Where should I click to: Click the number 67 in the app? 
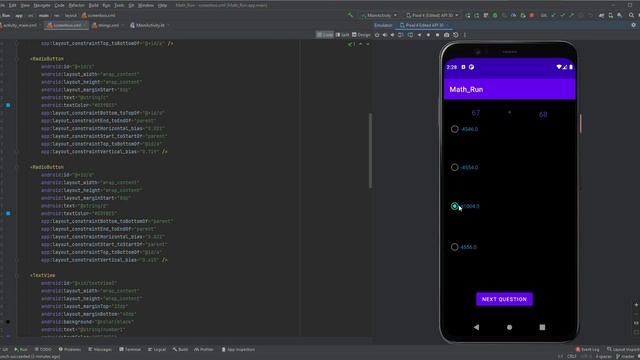(476, 113)
